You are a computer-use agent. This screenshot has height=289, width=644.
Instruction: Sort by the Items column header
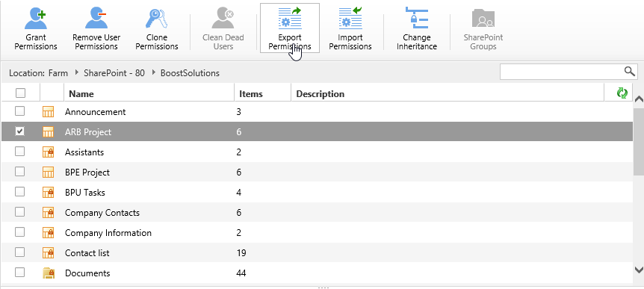pos(250,94)
